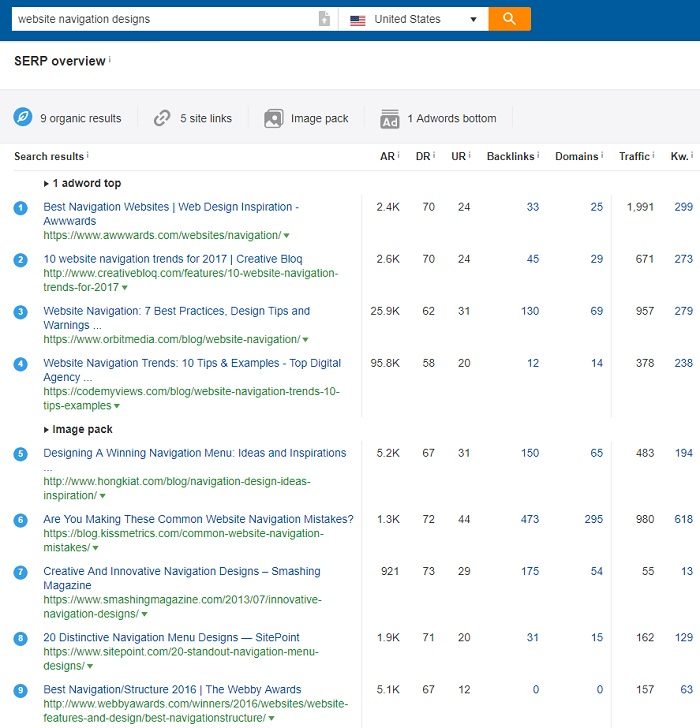Click the 9 organic results label
The width and height of the screenshot is (700, 728).
point(81,118)
